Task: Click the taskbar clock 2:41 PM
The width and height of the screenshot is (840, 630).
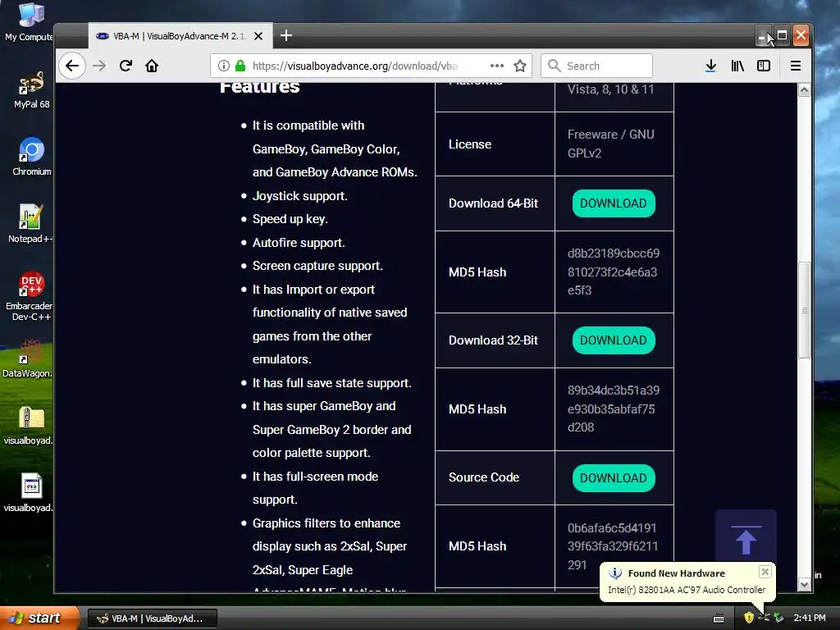Action: click(x=810, y=618)
